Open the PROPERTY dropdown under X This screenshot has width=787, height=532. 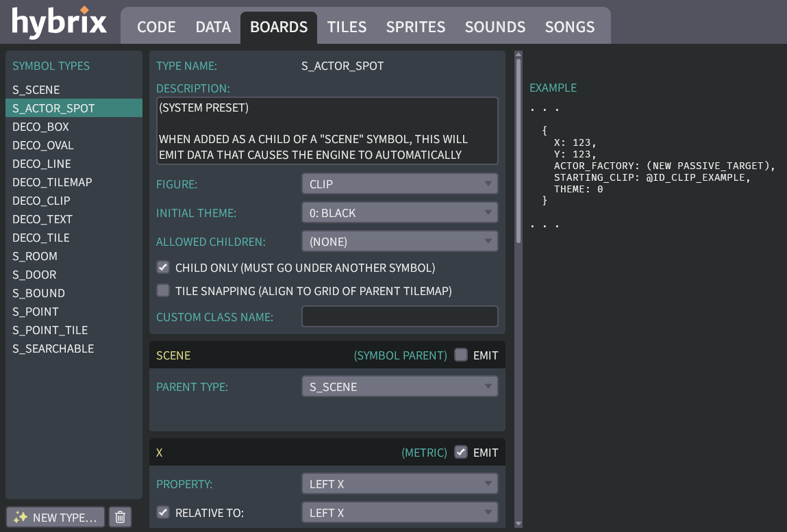[399, 483]
